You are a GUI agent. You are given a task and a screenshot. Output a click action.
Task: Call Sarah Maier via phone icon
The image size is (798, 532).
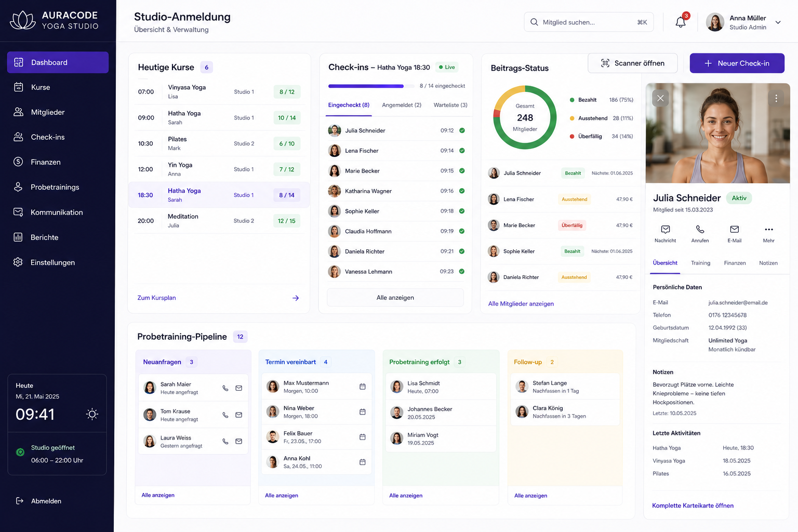225,388
